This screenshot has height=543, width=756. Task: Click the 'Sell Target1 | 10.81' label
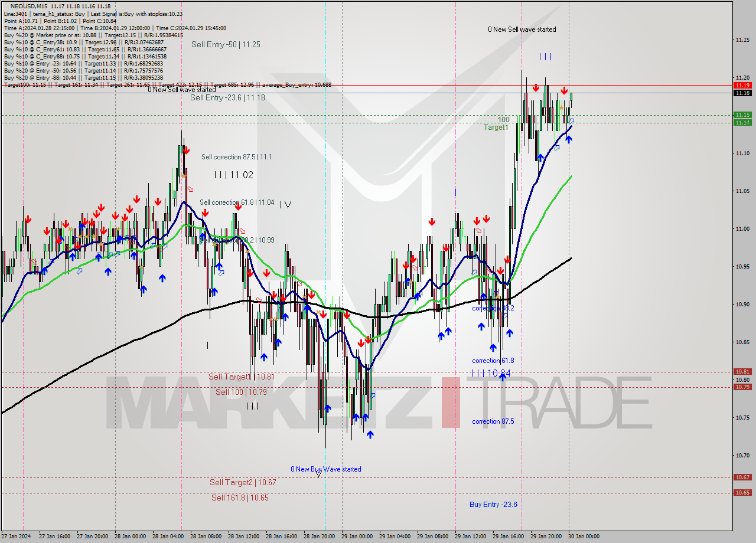[x=241, y=377]
